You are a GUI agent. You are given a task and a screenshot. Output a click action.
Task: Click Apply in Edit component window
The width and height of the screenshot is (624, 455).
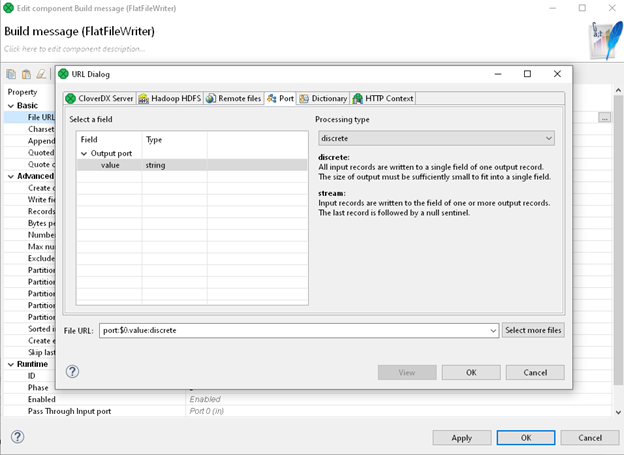[x=462, y=438]
